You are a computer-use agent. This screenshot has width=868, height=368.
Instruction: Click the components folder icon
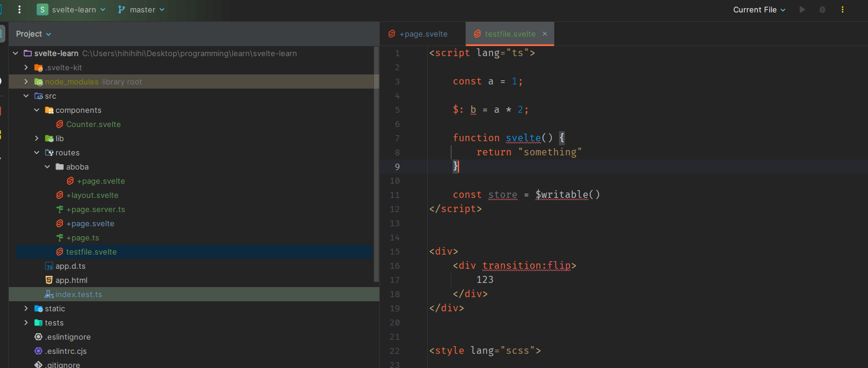(49, 110)
